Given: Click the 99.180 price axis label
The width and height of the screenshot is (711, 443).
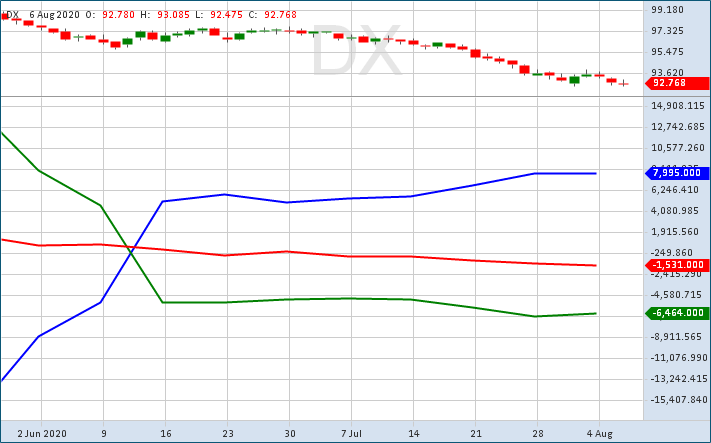Looking at the screenshot, I should [x=667, y=10].
